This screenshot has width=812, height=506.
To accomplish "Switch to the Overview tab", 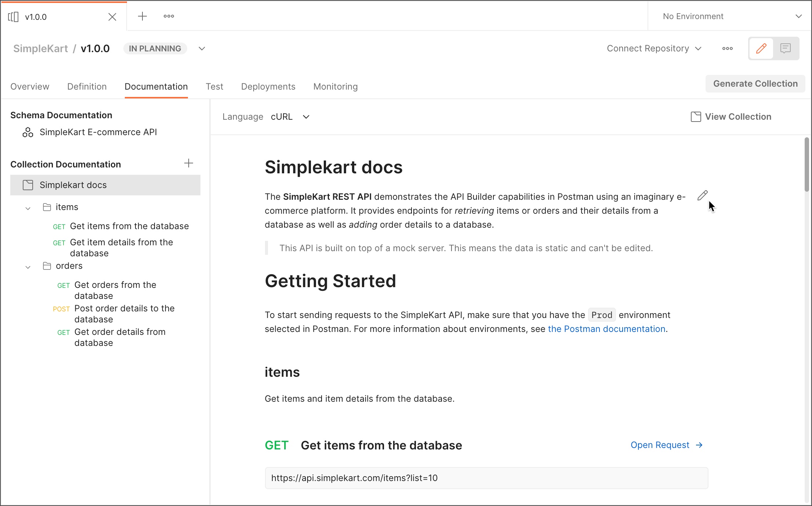I will (30, 87).
